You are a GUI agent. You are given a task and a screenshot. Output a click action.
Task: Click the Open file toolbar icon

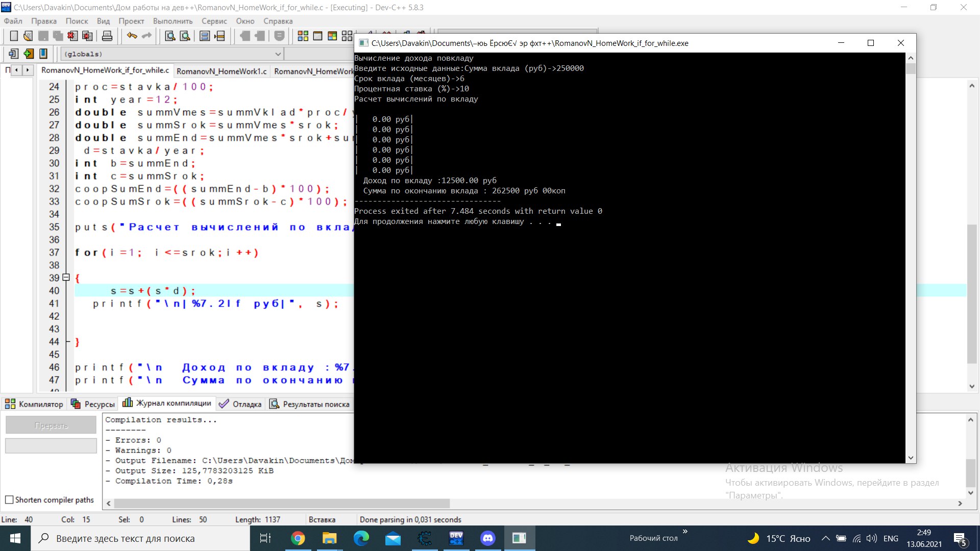[x=28, y=36]
